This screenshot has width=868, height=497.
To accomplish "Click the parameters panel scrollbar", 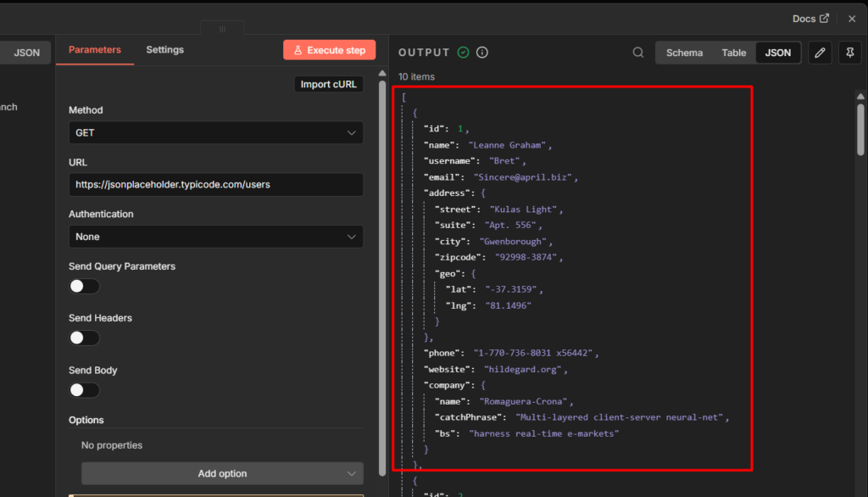I will (382, 277).
